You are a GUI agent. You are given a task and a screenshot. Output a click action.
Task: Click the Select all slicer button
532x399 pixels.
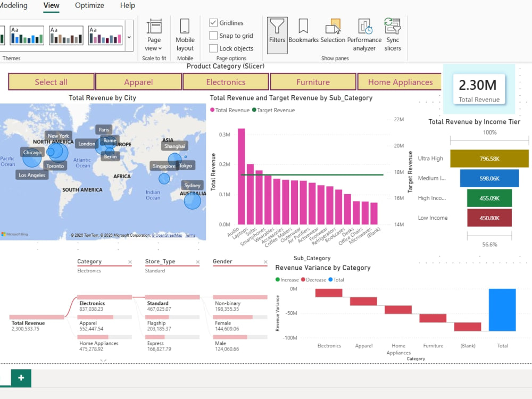pyautogui.click(x=51, y=82)
